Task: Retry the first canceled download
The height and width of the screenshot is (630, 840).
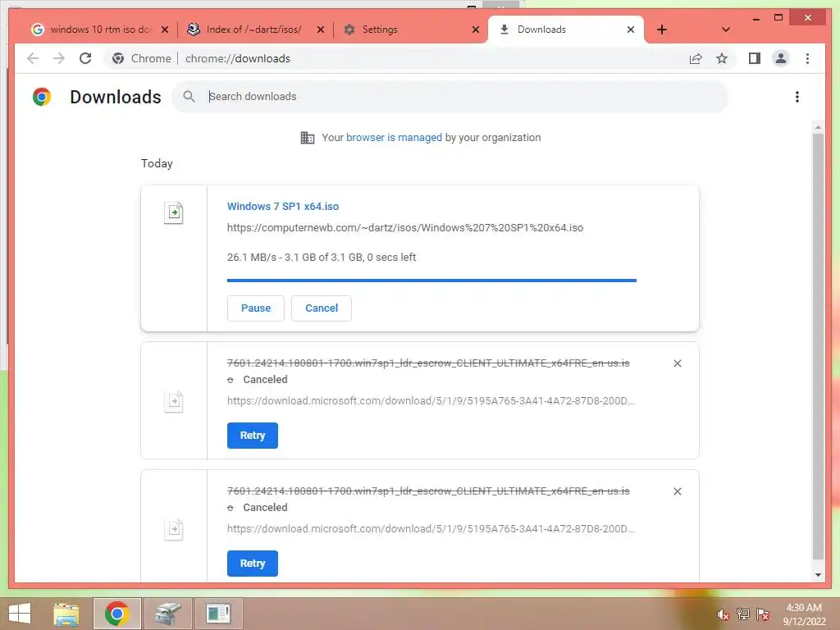Action: point(253,436)
